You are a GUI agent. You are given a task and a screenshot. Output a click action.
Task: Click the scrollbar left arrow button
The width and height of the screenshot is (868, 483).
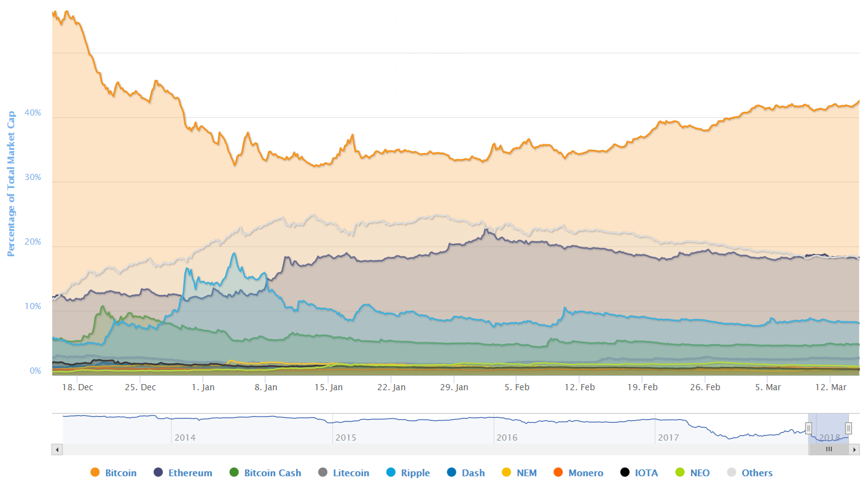[x=57, y=449]
